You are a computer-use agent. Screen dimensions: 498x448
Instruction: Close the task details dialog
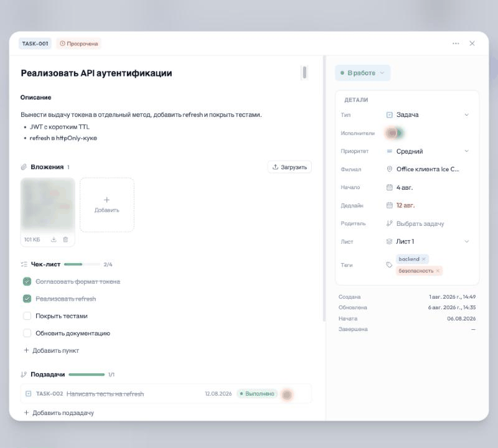472,44
